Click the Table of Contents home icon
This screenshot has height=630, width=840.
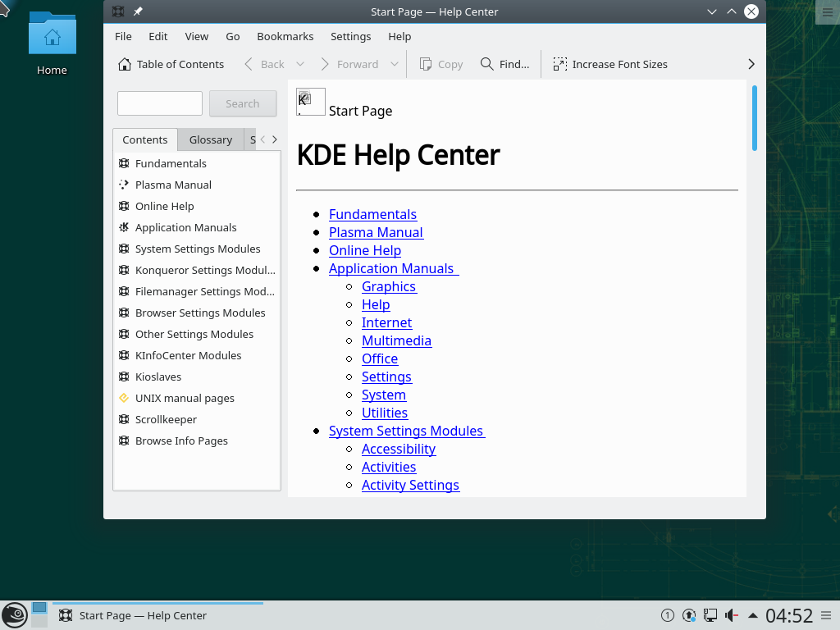[125, 64]
